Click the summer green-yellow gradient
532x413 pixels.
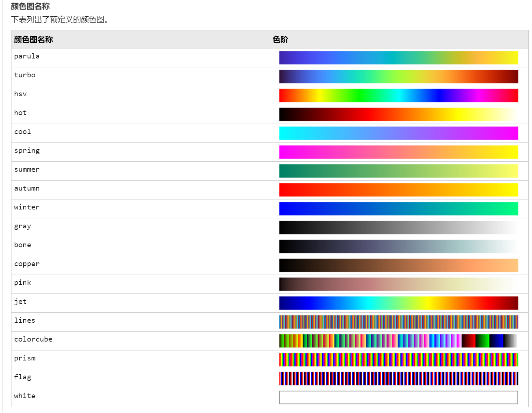pos(399,171)
